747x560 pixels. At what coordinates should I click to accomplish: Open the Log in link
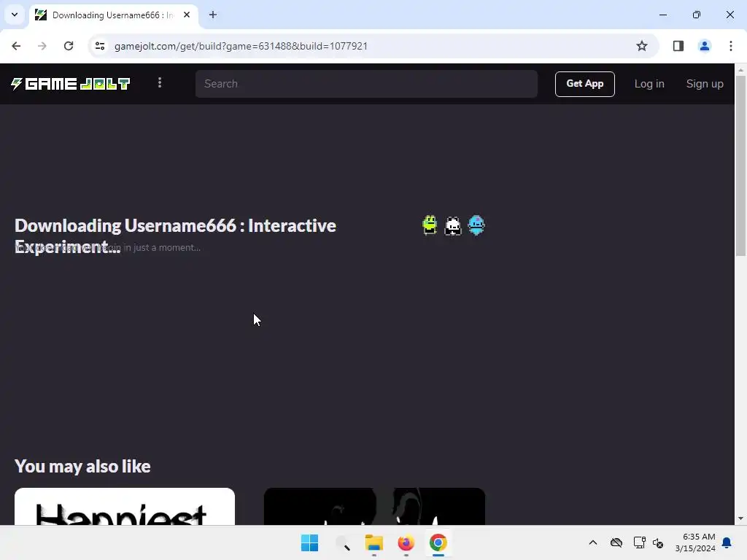[x=649, y=84]
